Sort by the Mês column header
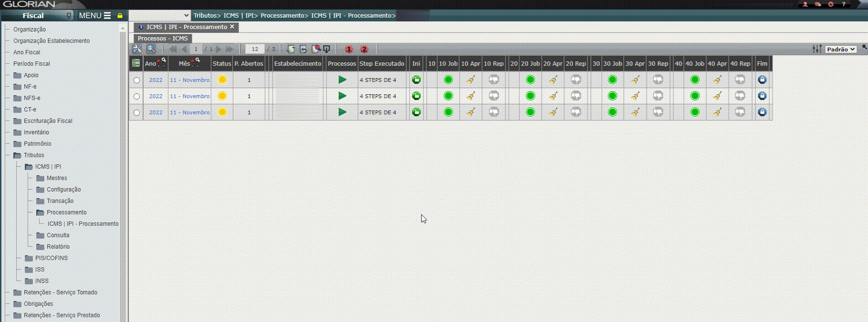 pos(184,63)
